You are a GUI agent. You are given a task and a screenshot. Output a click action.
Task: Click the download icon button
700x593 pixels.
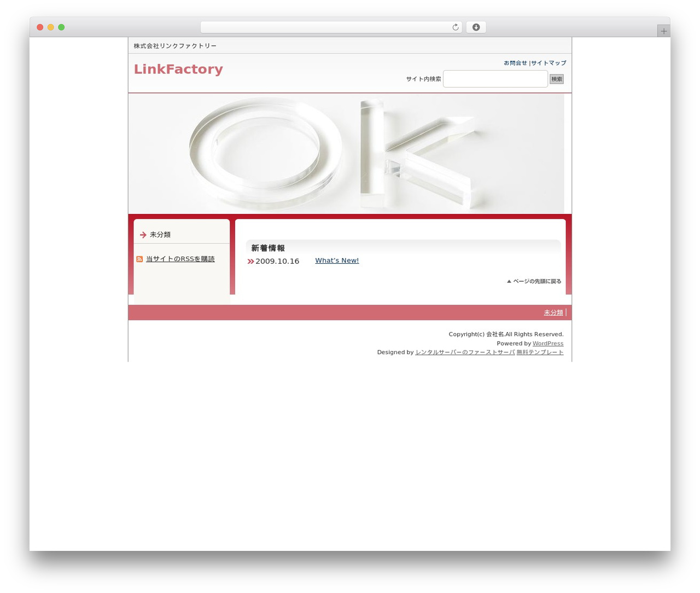point(476,27)
